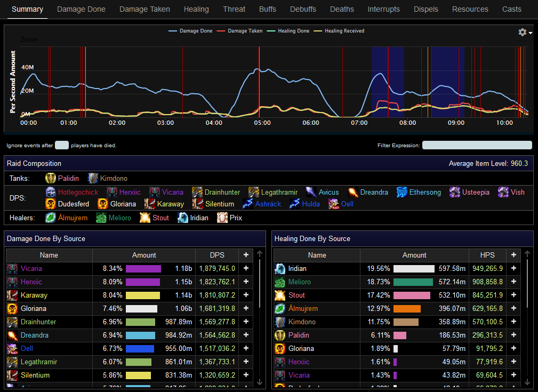Click Stout's healer icon in Healers row

point(145,218)
